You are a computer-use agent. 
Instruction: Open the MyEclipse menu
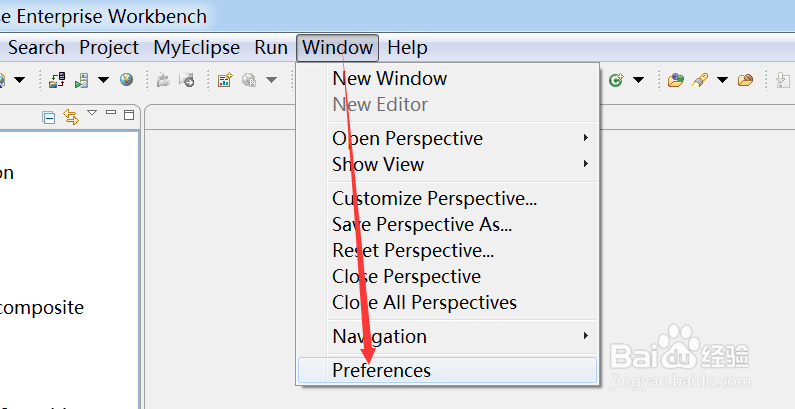point(196,47)
